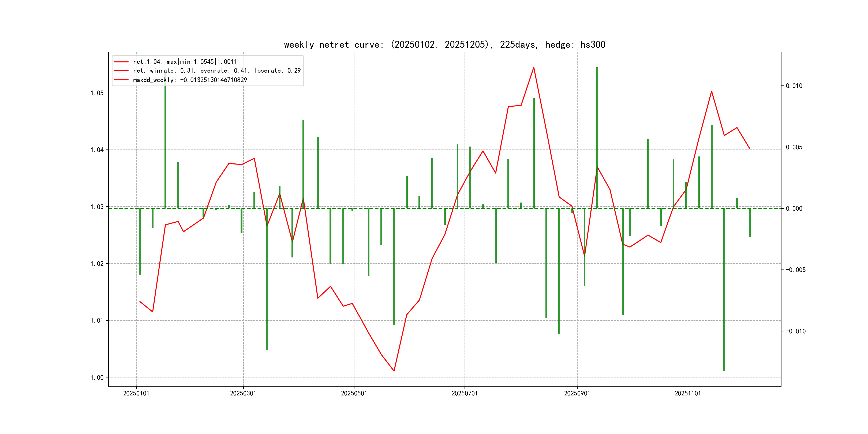Click the -0.010 right y-axis tick label
The image size is (868, 434).
tap(796, 331)
